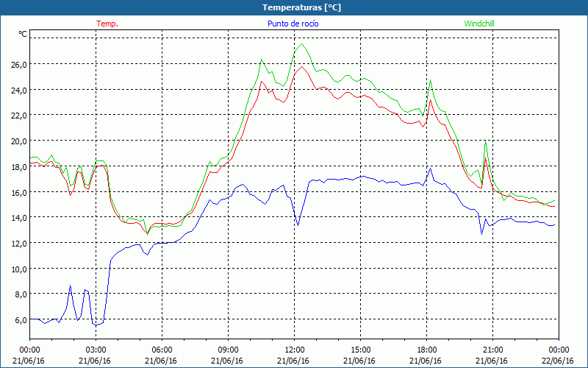
Task: Click the '26,0' y-axis value
Action: 19,65
